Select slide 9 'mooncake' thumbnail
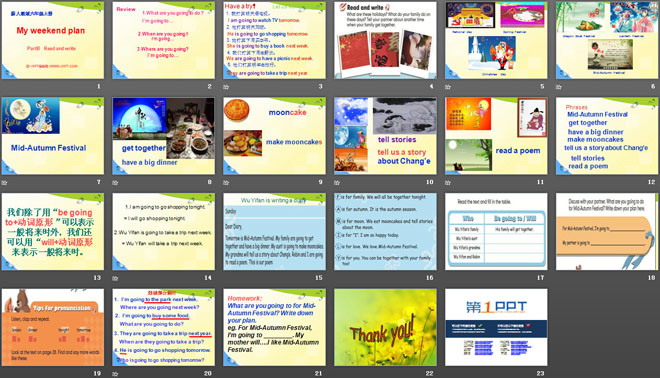This screenshot has width=660, height=378. (x=274, y=136)
